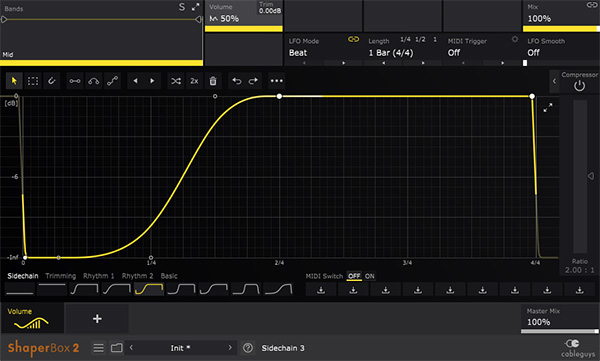This screenshot has width=600, height=361.
Task: Step Length to previous value
Action: [383, 63]
